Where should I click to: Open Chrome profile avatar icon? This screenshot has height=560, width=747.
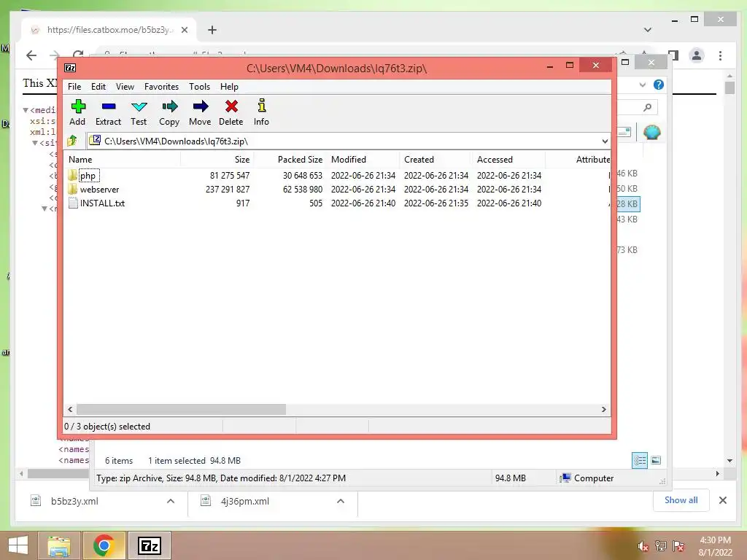click(x=697, y=55)
